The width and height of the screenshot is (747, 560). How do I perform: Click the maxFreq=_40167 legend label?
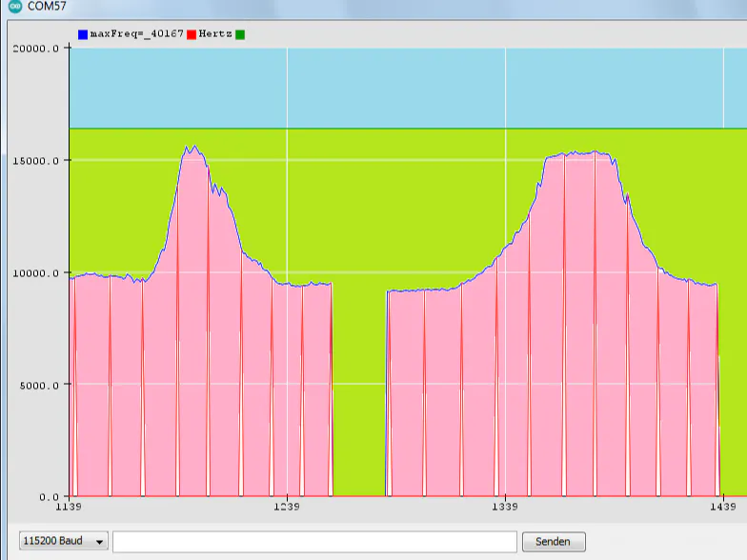[x=137, y=34]
